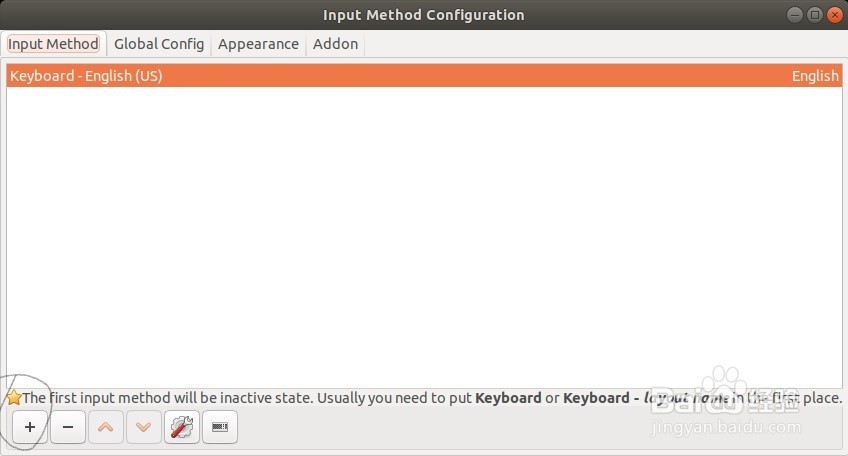Move the input method down with the arrow
Image resolution: width=848 pixels, height=456 pixels.
(144, 427)
